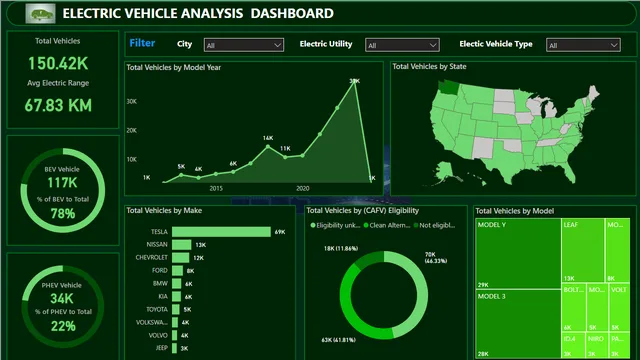Click the 78% BEV to total value
640x360 pixels.
tap(63, 213)
